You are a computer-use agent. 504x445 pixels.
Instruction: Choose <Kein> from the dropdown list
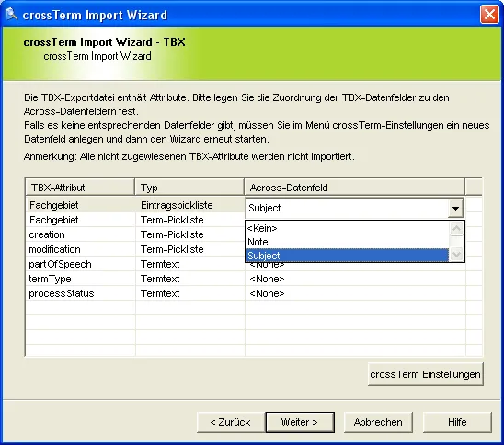347,228
